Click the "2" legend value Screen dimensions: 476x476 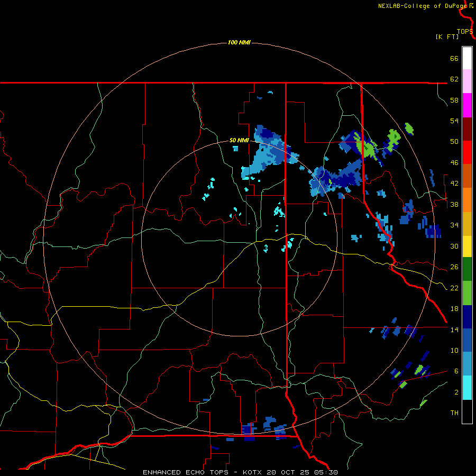pyautogui.click(x=456, y=392)
